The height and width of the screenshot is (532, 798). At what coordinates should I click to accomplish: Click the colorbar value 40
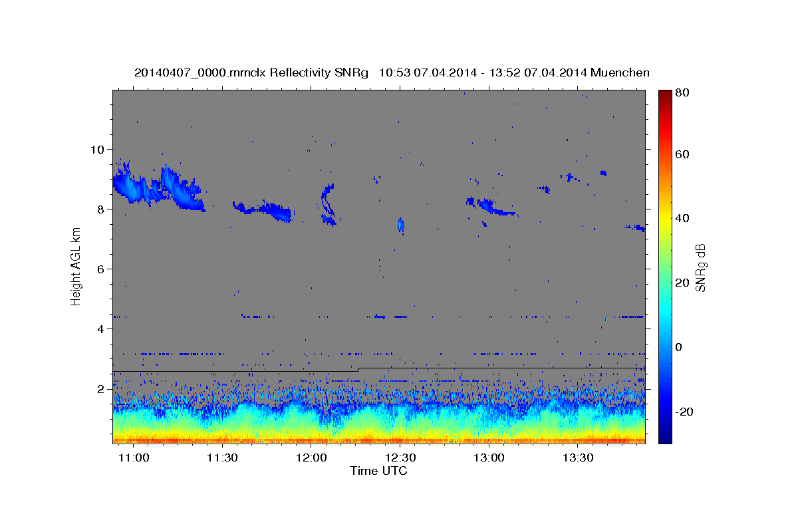[682, 218]
